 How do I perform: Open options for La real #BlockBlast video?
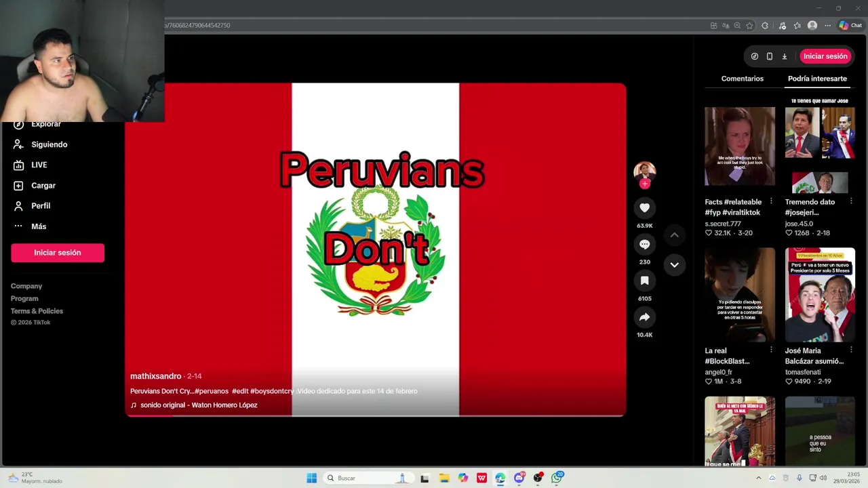click(771, 350)
